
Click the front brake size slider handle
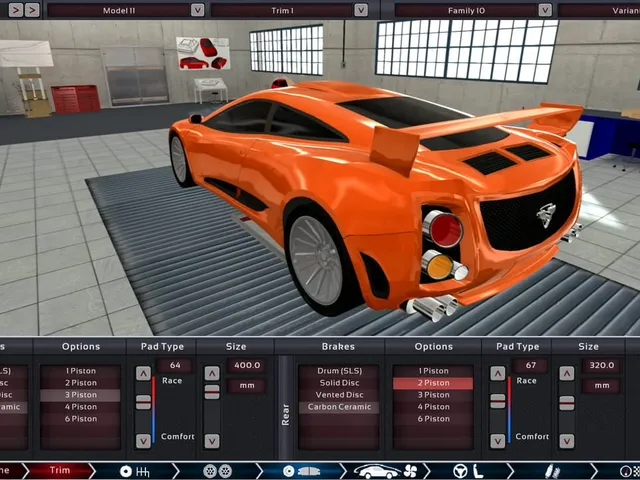212,392
